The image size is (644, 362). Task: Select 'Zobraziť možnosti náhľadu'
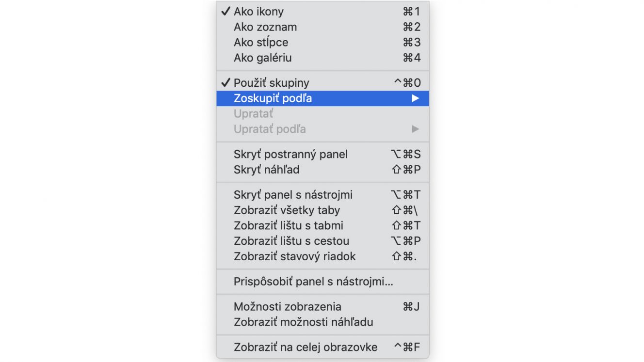coord(322,322)
